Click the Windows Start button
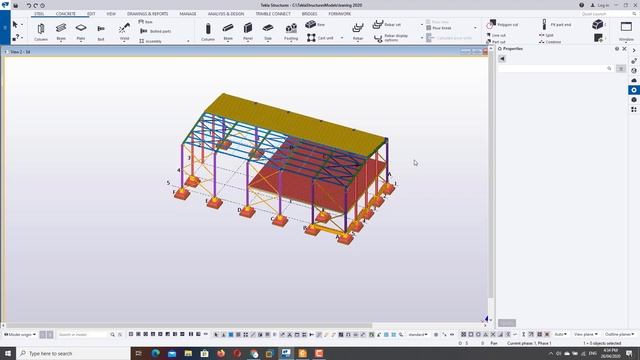This screenshot has width=640, height=360. click(8, 353)
